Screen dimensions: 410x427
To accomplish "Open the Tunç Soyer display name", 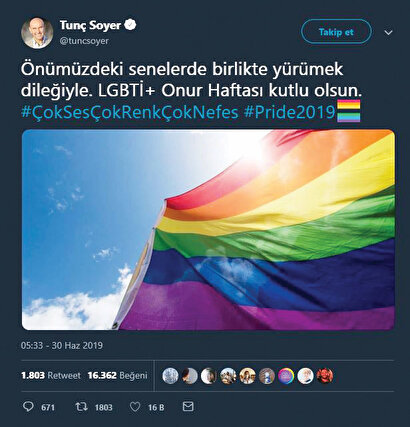I will click(90, 25).
